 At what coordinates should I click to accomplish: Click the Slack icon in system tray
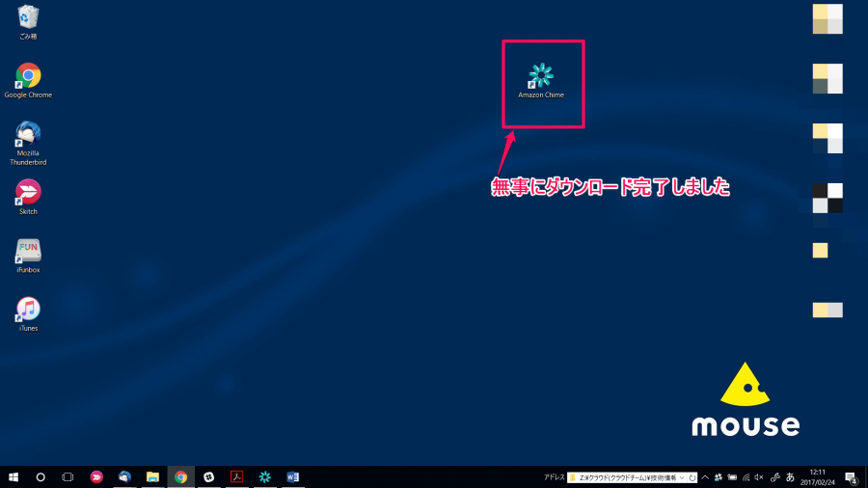(x=719, y=477)
